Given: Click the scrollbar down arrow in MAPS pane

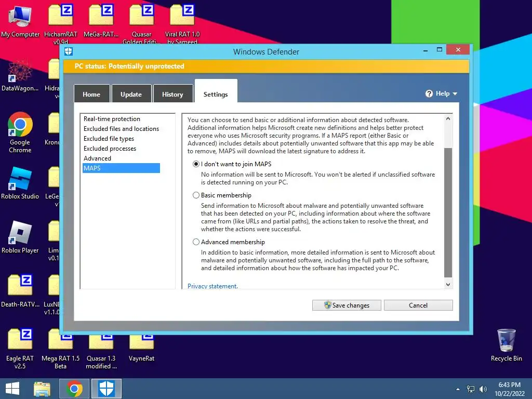Looking at the screenshot, I should (x=448, y=285).
